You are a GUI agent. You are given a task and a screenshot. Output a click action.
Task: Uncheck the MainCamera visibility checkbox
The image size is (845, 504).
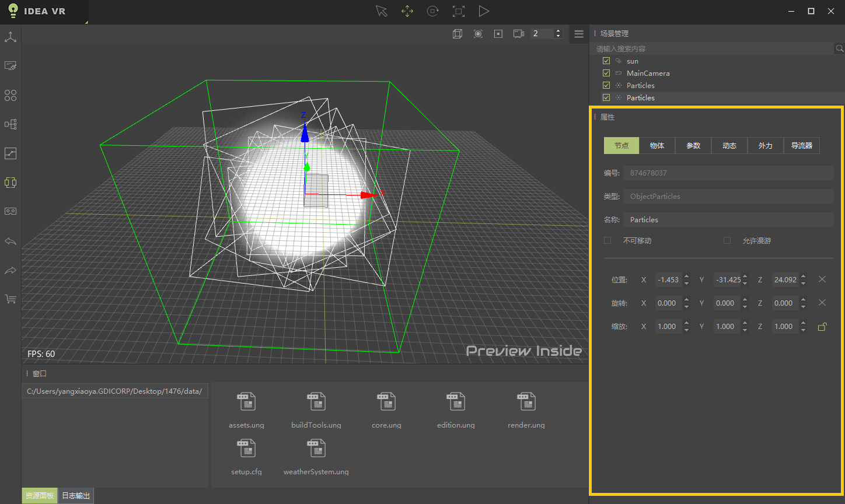click(606, 73)
